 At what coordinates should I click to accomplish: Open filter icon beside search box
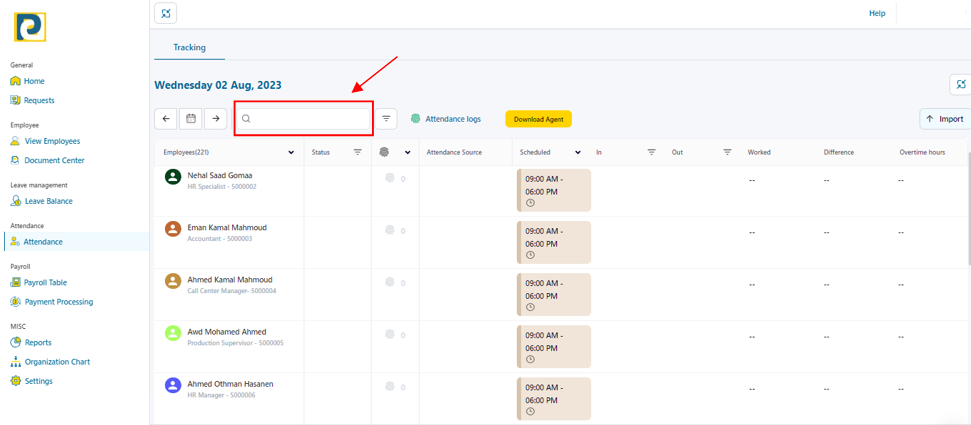tap(386, 118)
